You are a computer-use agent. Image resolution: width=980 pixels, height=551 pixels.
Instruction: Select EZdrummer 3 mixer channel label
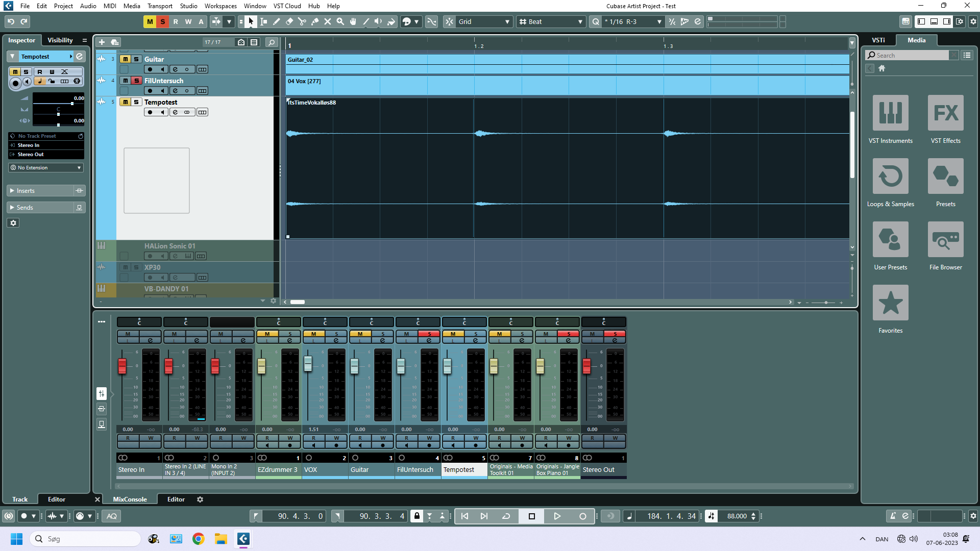(278, 470)
